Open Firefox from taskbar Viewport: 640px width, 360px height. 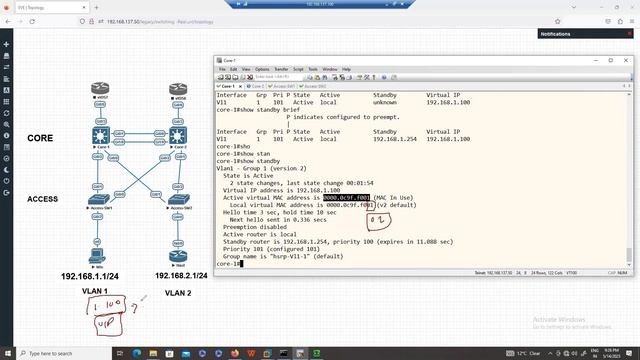click(x=235, y=353)
